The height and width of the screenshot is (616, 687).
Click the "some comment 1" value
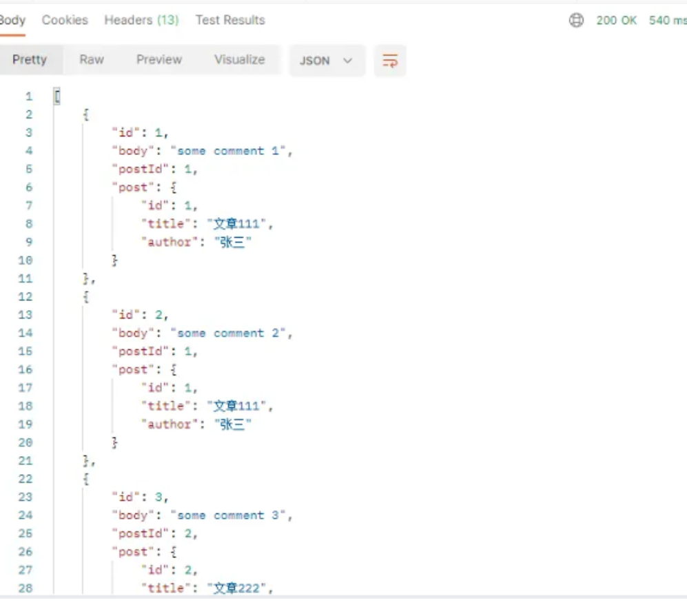point(228,151)
